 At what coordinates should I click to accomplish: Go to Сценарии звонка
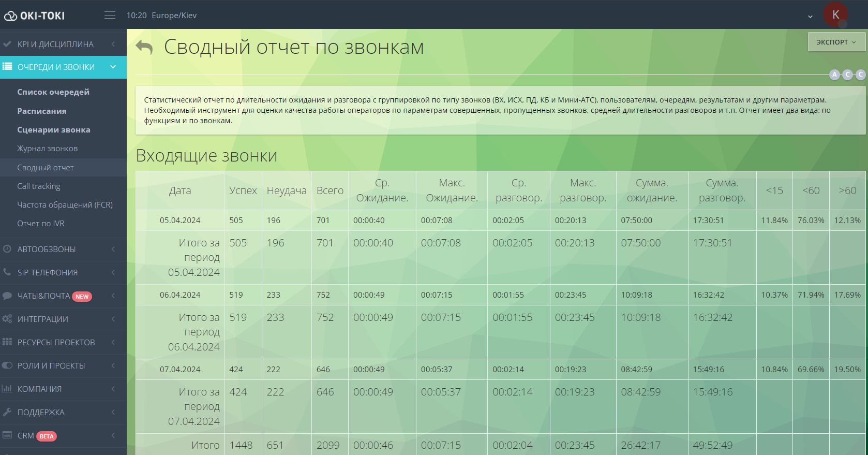pos(54,129)
